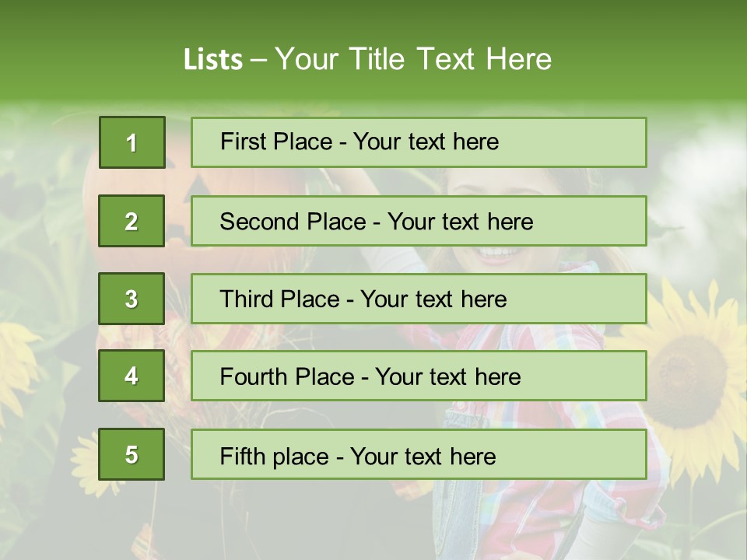The image size is (747, 560).
Task: Click the Second Place text bar
Action: pos(419,221)
